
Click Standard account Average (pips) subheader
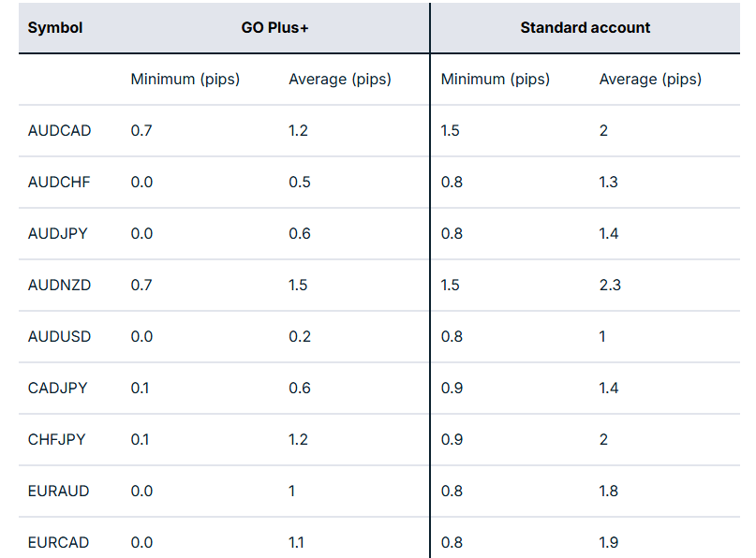pos(650,80)
